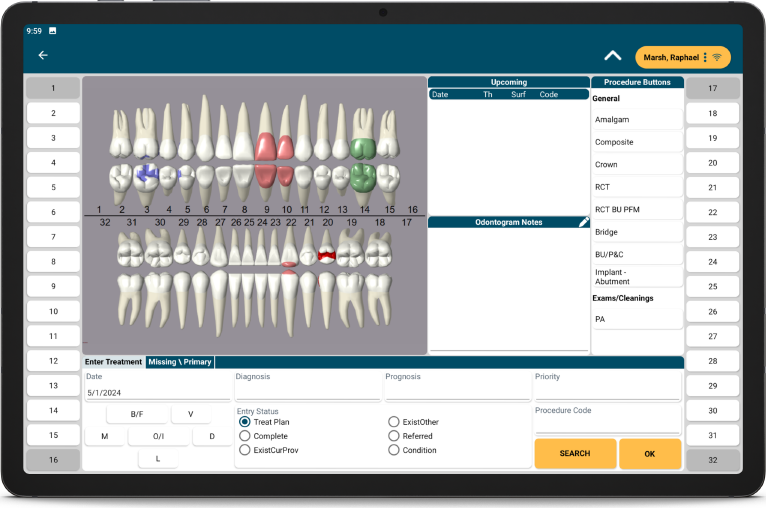The height and width of the screenshot is (508, 766).
Task: Choose the Complete entry status
Action: pyautogui.click(x=245, y=436)
